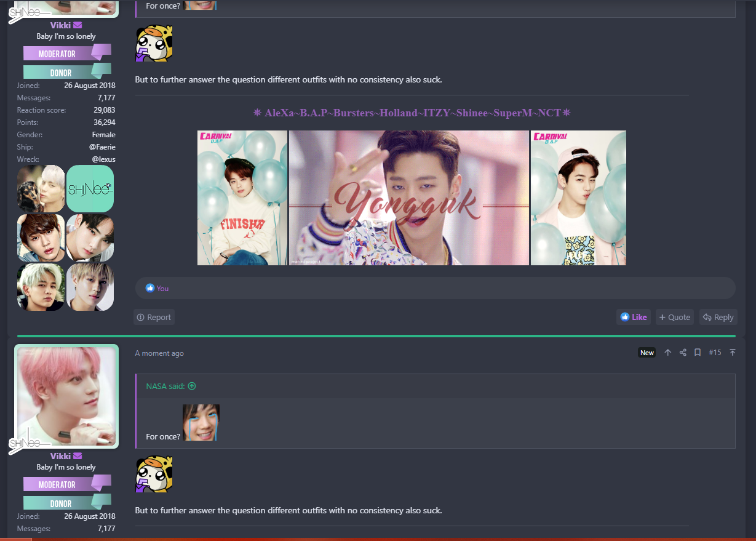756x541 pixels.
Task: Open the 'You' reactions list link
Action: pyautogui.click(x=162, y=288)
